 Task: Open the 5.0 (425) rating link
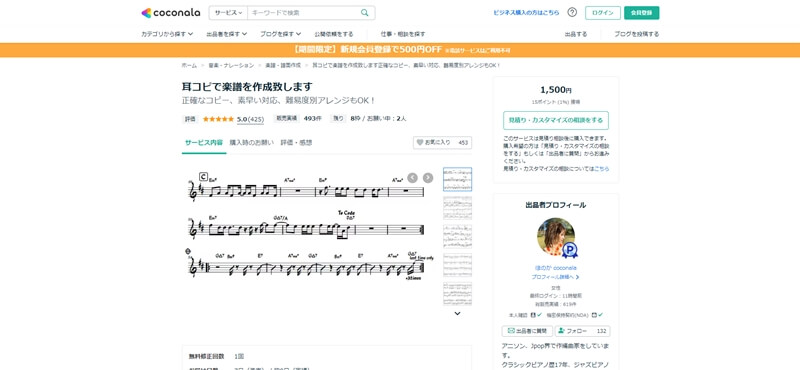pos(250,119)
